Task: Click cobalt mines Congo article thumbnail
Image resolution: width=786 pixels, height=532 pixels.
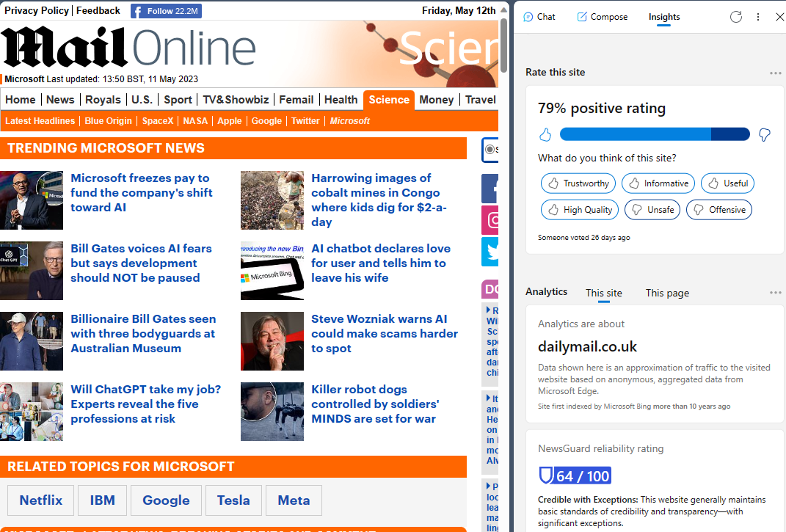Action: click(x=272, y=200)
